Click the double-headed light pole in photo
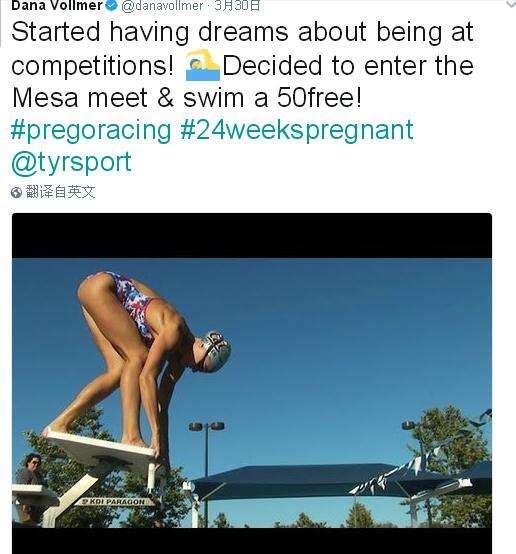Screen dimensions: 516x554 [x=206, y=470]
